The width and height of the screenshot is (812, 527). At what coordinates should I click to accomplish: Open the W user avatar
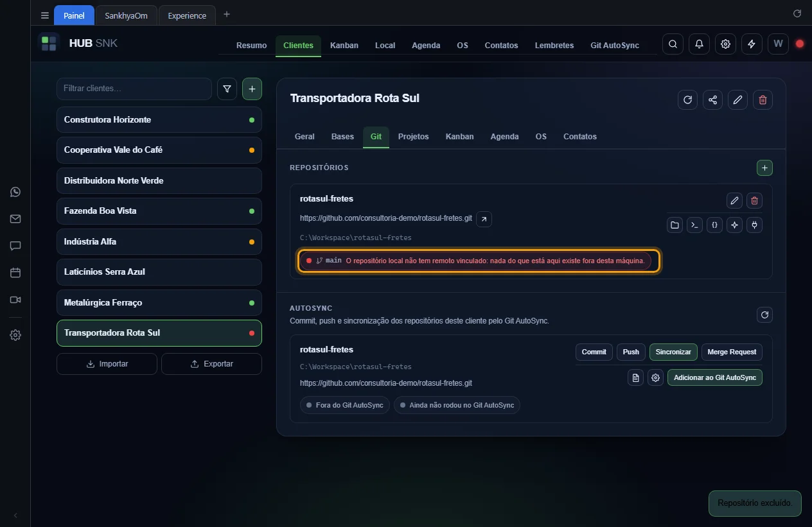coord(778,44)
